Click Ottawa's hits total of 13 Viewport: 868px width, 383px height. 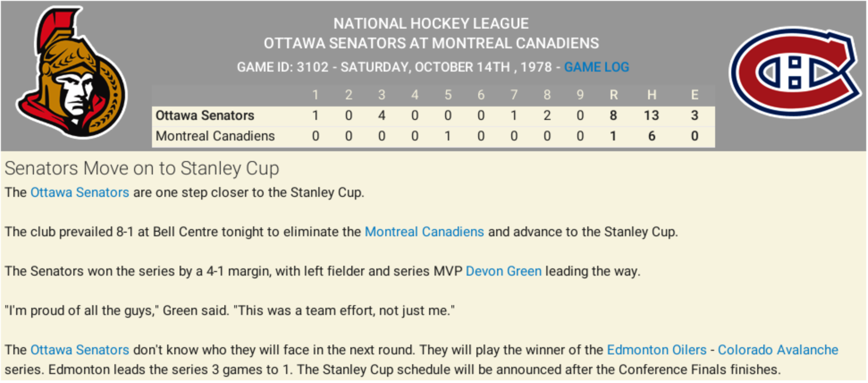651,115
